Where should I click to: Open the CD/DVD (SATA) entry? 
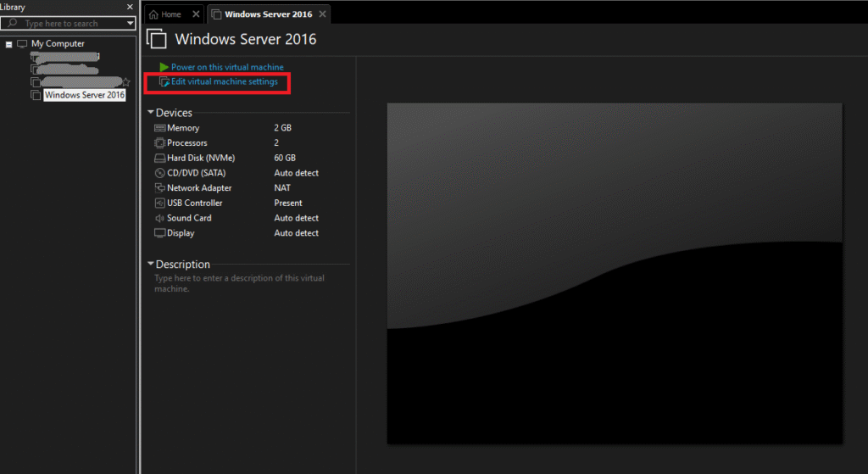(x=197, y=173)
